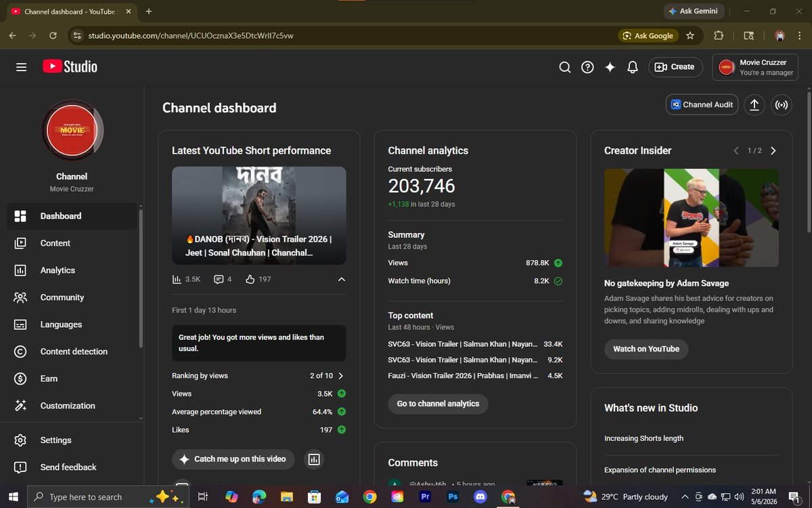Click the Ask Gemini button
812x508 pixels.
coord(695,11)
